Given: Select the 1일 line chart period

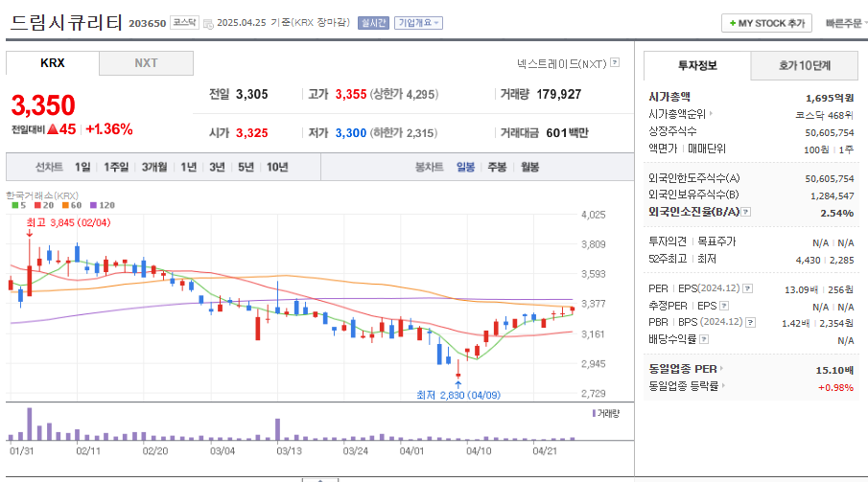Looking at the screenshot, I should [82, 167].
